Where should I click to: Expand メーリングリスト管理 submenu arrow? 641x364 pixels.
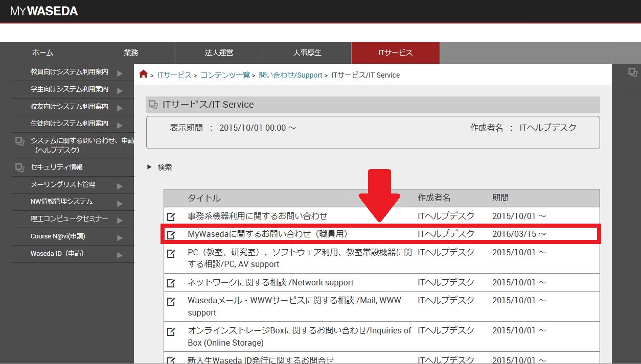tap(120, 186)
